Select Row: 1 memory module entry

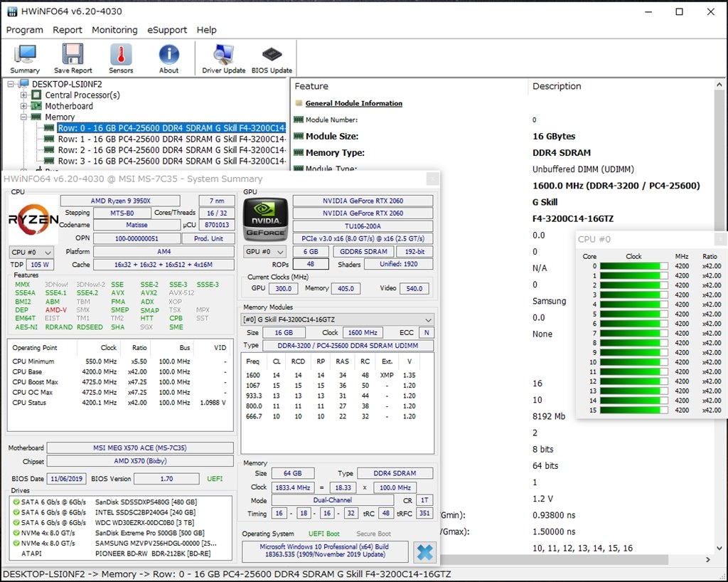click(x=171, y=139)
